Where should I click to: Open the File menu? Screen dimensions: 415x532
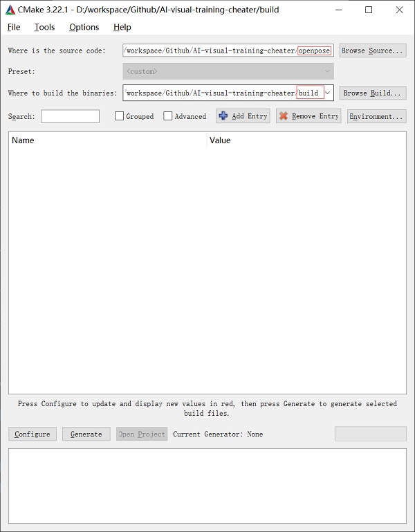click(x=14, y=27)
